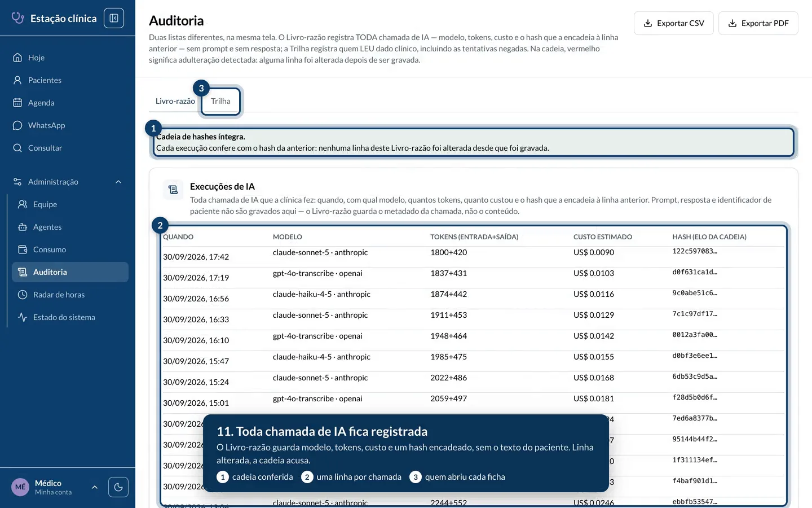812x508 pixels.
Task: Click the Estação clínica stethoscope logo
Action: 18,18
